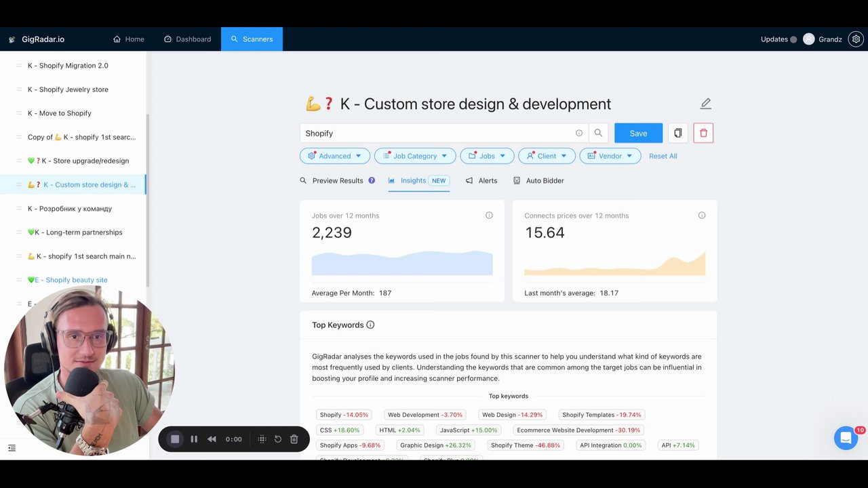Image resolution: width=868 pixels, height=488 pixels.
Task: Stop the screen recording
Action: [x=175, y=439]
